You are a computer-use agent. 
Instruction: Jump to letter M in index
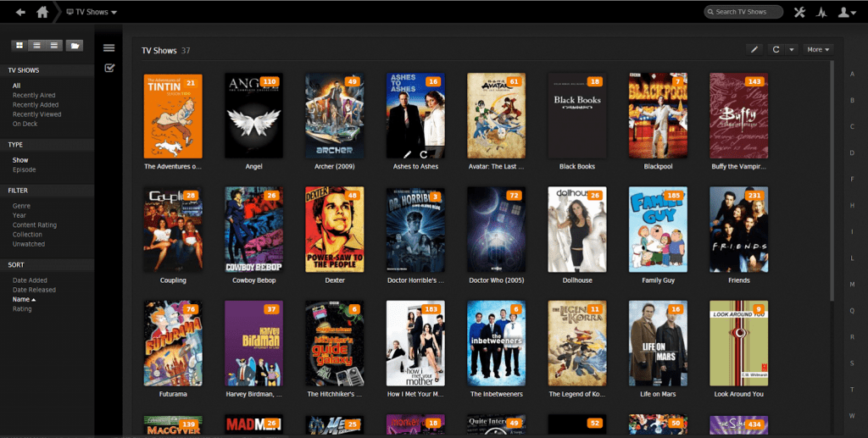853,285
